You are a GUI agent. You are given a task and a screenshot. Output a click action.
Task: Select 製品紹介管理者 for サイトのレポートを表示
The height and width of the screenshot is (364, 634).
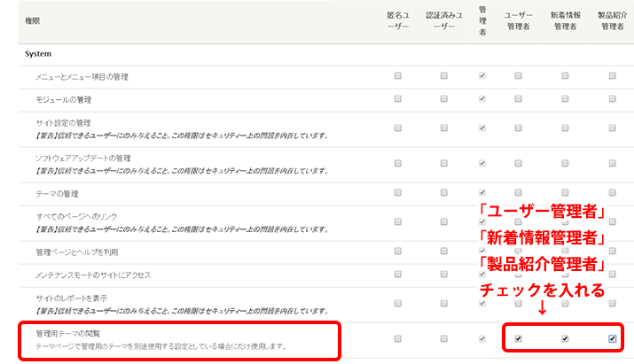[x=612, y=303]
